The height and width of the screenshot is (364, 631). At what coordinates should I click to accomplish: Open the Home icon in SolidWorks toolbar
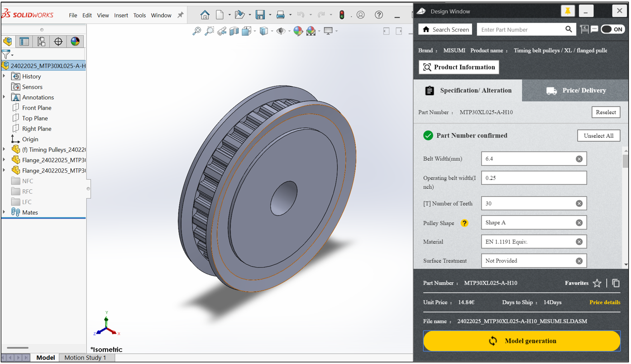coord(205,15)
